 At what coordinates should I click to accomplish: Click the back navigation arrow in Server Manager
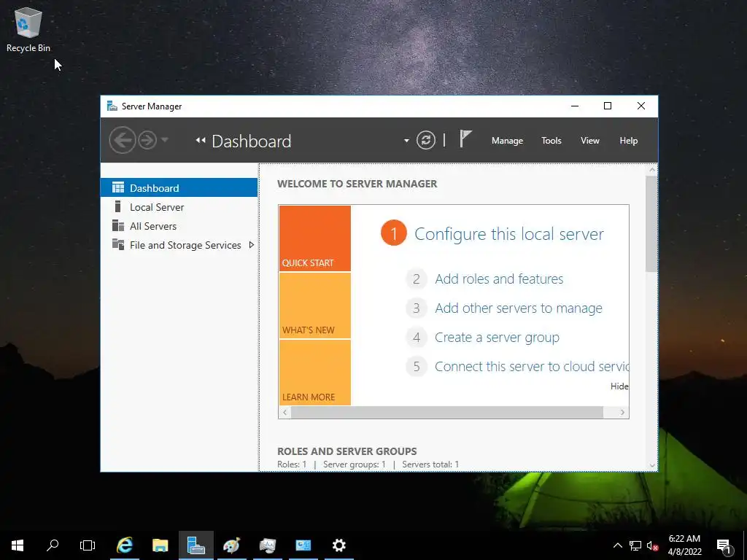[122, 141]
